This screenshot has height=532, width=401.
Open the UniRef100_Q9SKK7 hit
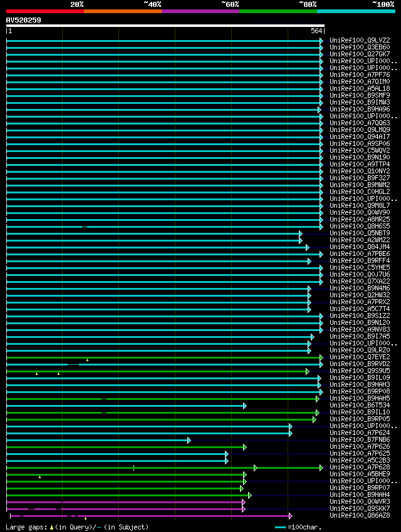(x=360, y=508)
